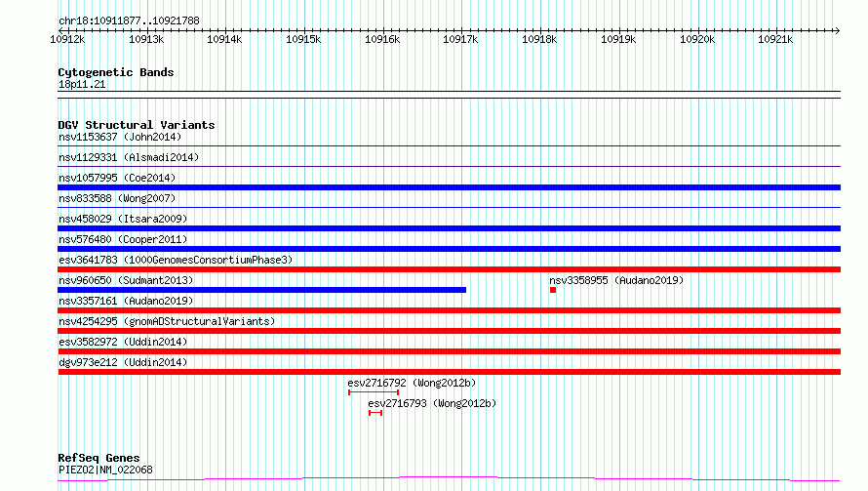Click the 10915k ruler position label
Screen dimensions: 868x491
(303, 39)
